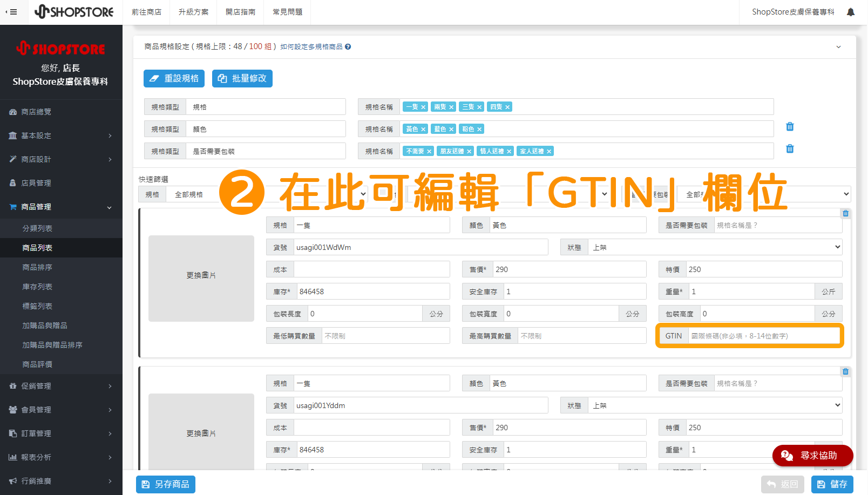The height and width of the screenshot is (495, 868).
Task: Click the ShopStore logo in the top bar
Action: point(74,12)
